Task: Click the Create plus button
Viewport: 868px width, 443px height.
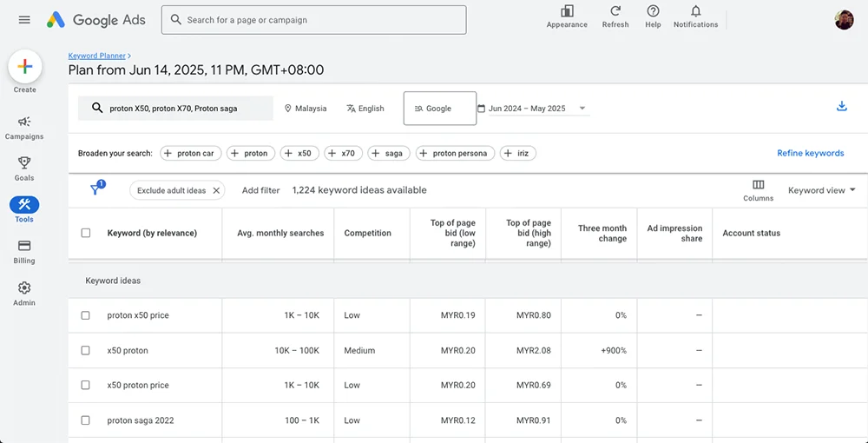Action: click(25, 67)
